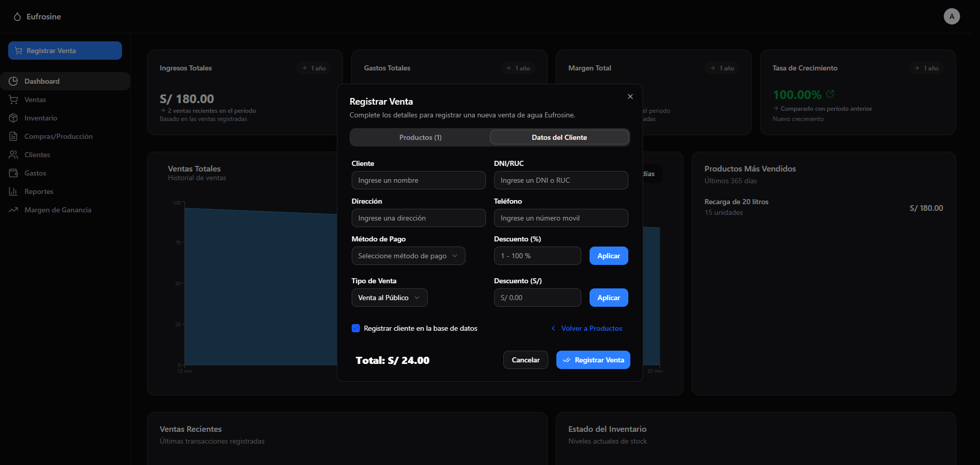
Task: Click the Volver a Productos link
Action: 587,328
